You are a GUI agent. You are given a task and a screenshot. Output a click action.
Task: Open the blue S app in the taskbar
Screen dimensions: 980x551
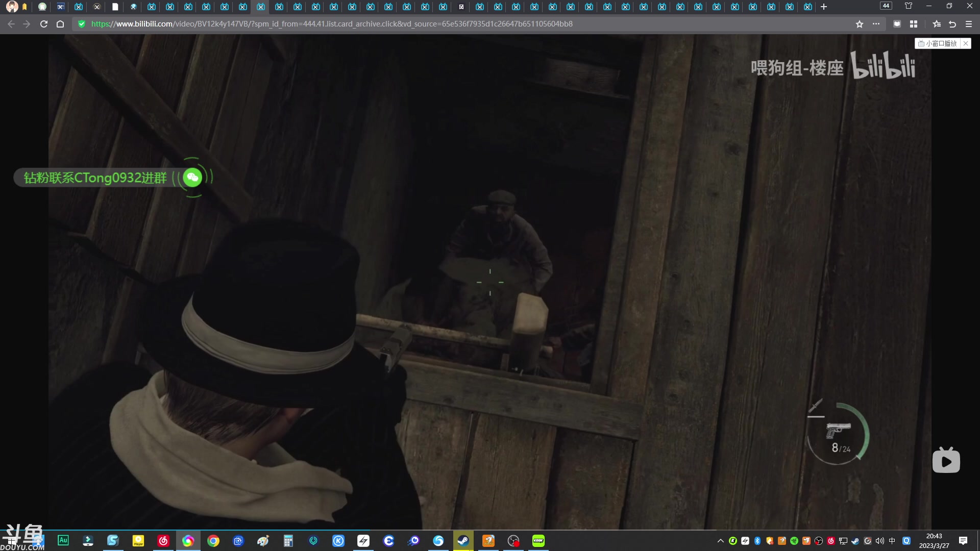[113, 540]
